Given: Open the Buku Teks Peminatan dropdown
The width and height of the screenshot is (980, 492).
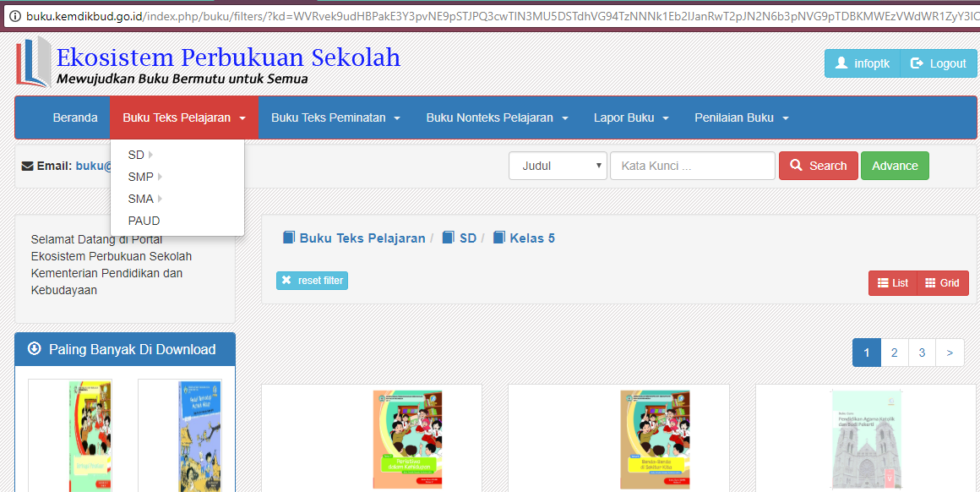Looking at the screenshot, I should (x=335, y=118).
